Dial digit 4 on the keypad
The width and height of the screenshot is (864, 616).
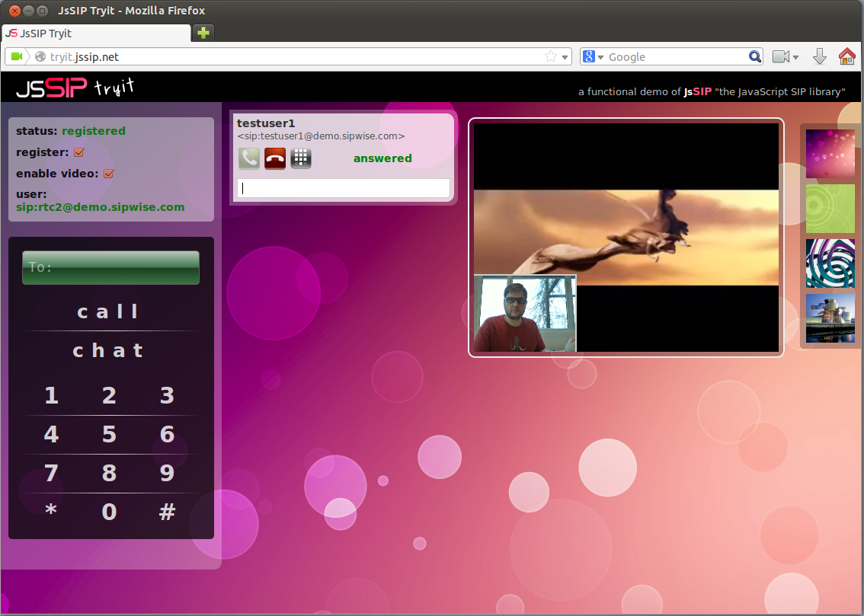[51, 434]
